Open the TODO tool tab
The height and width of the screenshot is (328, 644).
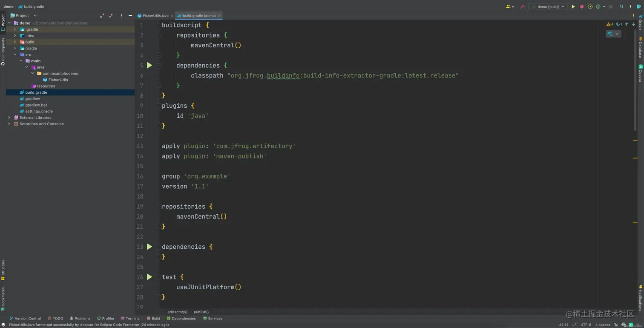(x=55, y=318)
